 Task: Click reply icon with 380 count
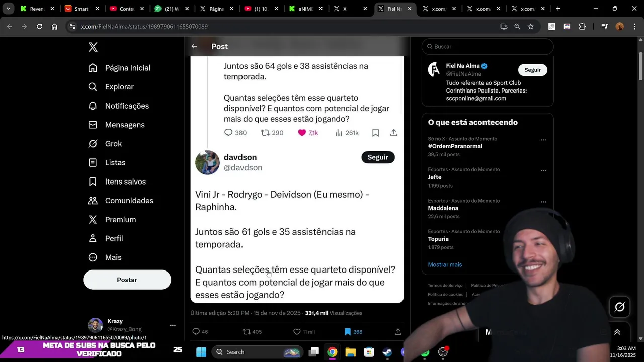(x=228, y=133)
